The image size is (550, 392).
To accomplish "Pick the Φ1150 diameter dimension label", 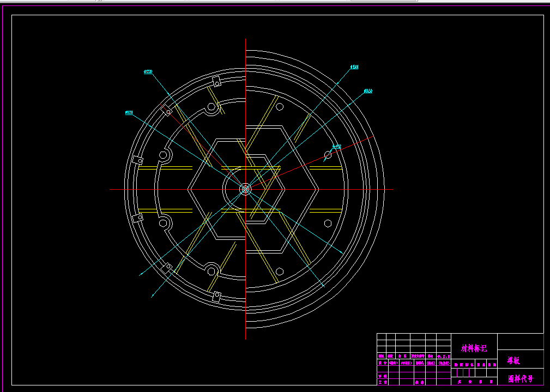I will click(368, 91).
